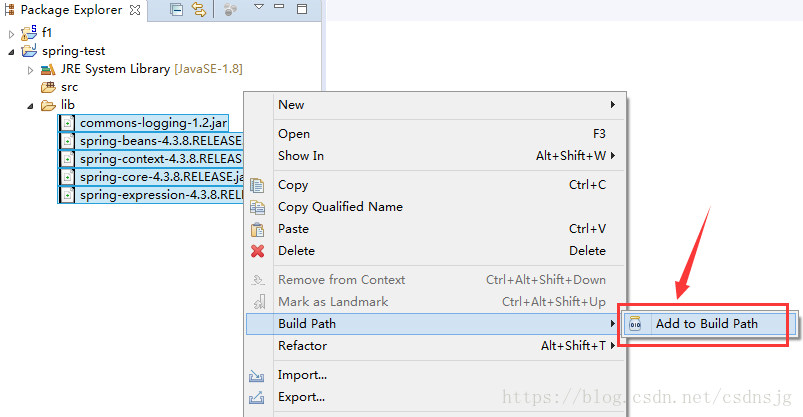Collapse All icon in Package Explorer toolbar
The width and height of the screenshot is (803, 417).
point(176,10)
